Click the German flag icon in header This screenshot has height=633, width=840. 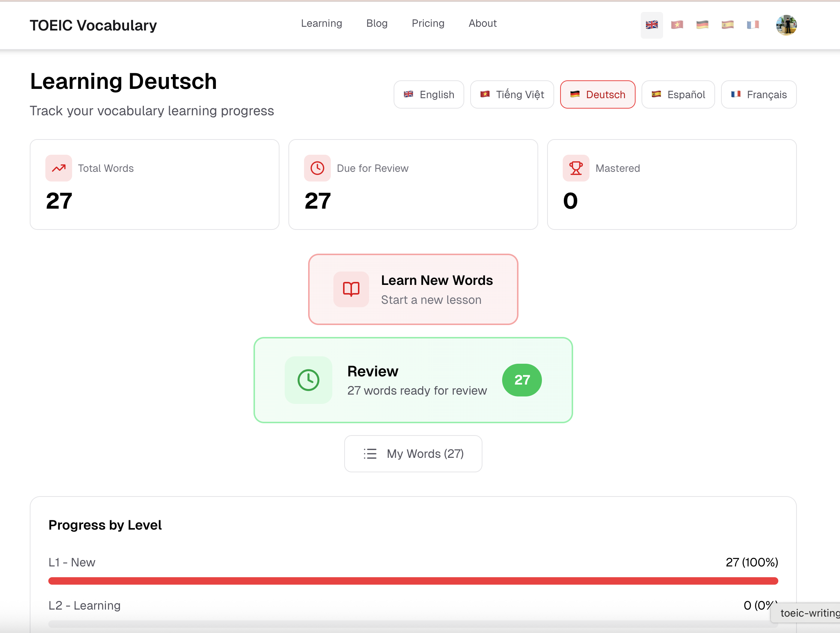coord(702,25)
